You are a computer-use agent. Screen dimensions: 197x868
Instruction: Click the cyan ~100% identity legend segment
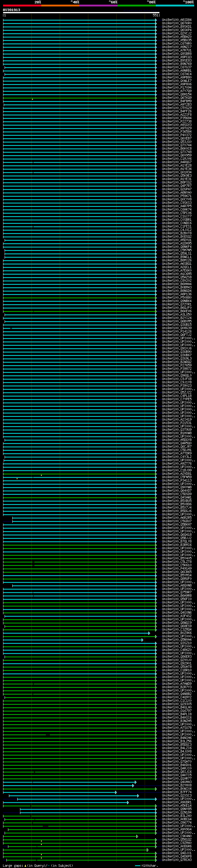tap(175, 6)
